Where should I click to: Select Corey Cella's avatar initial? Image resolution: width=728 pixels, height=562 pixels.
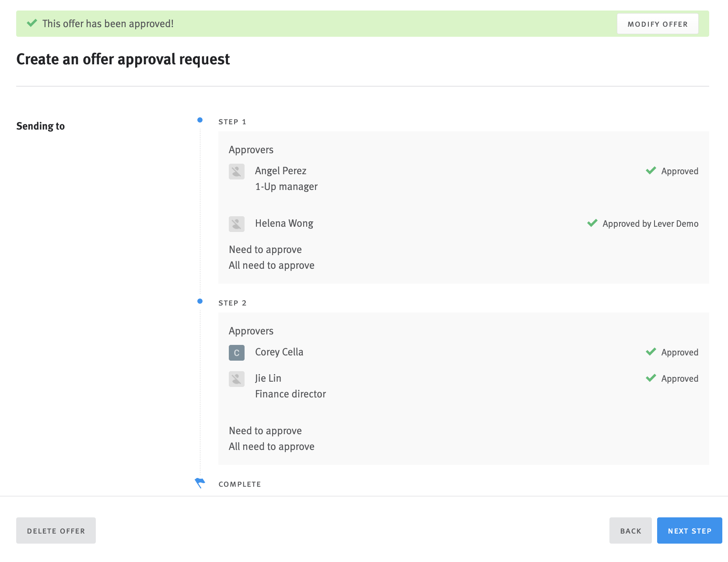tap(237, 353)
